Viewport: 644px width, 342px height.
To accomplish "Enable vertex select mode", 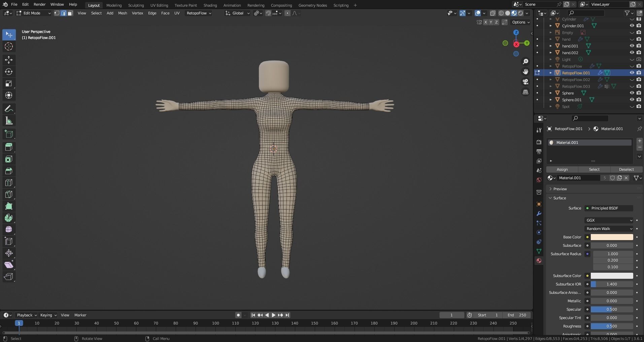I will (57, 13).
